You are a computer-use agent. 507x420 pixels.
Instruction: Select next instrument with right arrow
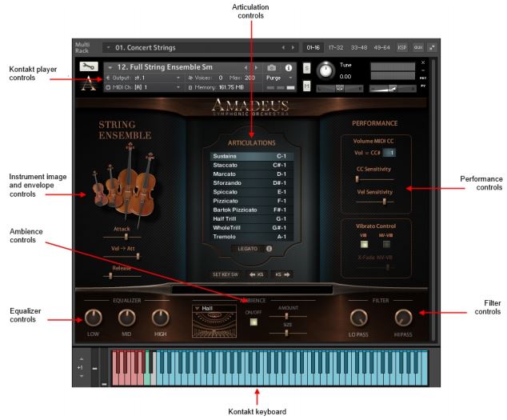[x=256, y=68]
